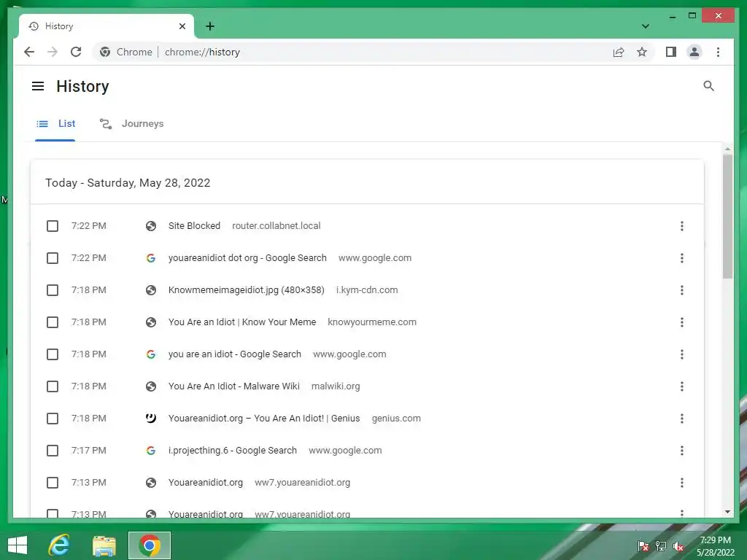
Task: Open the Knowmemeimageidiot.jpg (480×358) link
Action: [247, 290]
